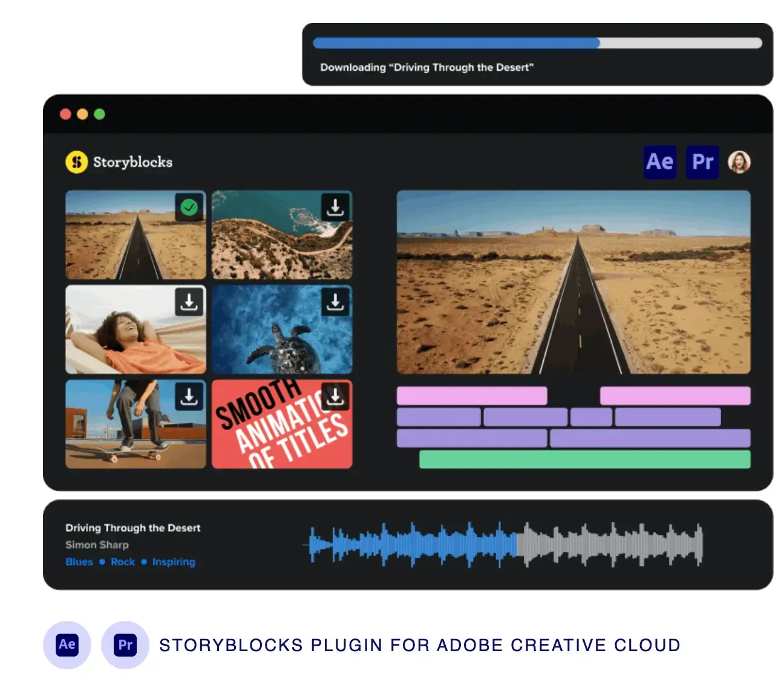Select the second pink timeline clip

pyautogui.click(x=675, y=396)
